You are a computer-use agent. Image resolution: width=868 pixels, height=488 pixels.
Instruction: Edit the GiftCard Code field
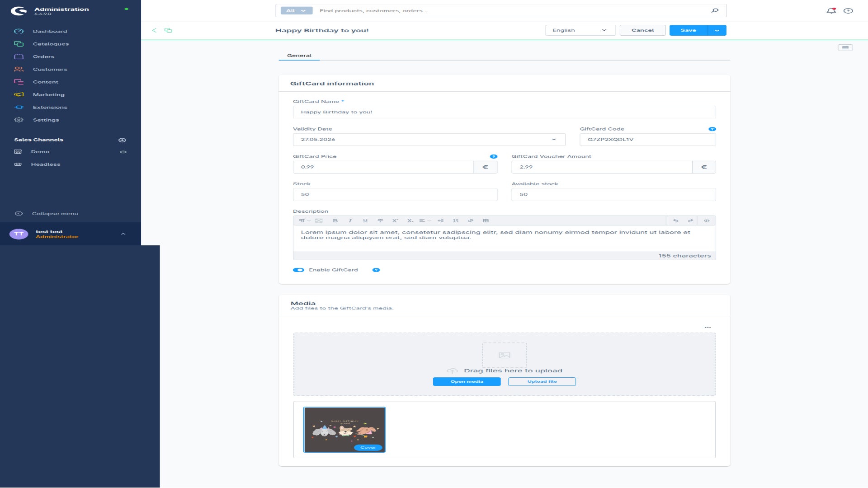coord(647,140)
